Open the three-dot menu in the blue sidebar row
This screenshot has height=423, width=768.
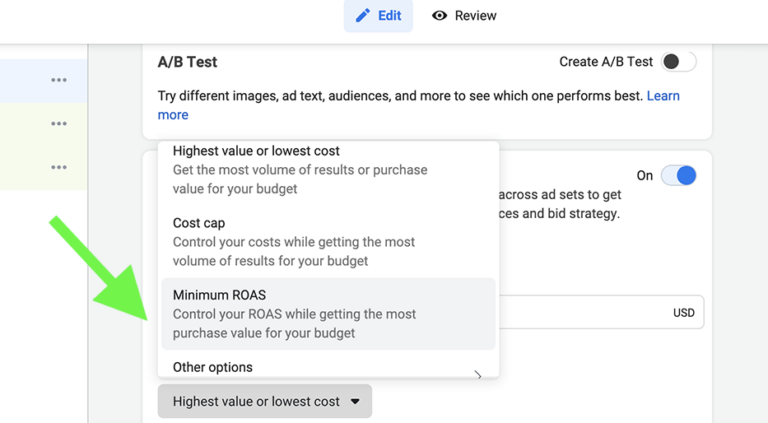(x=59, y=80)
